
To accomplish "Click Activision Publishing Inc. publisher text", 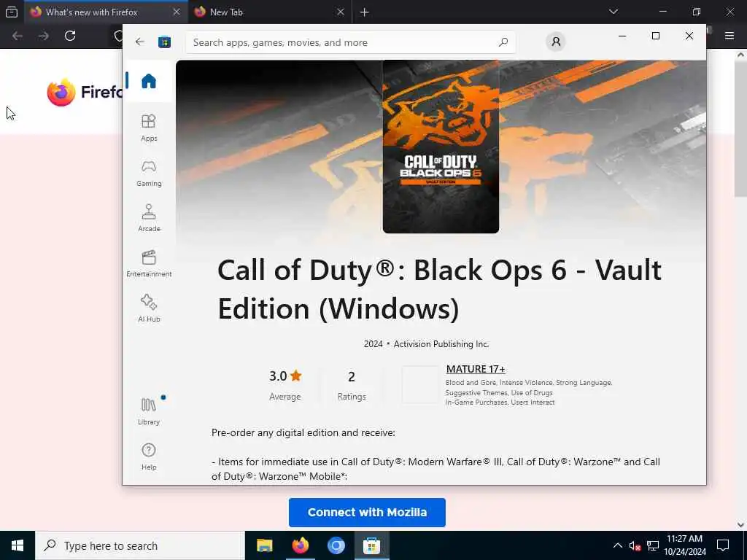I will pos(441,344).
